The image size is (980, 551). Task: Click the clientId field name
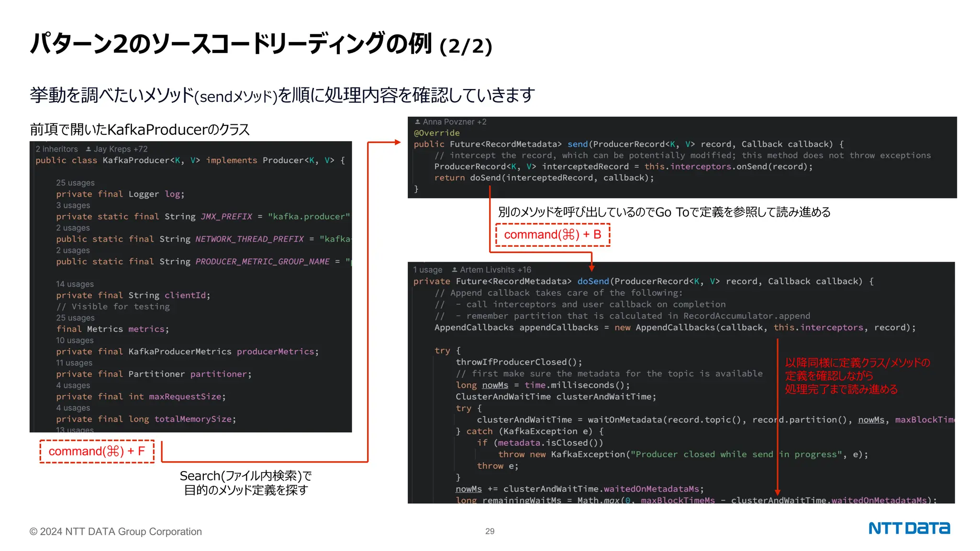[186, 296]
